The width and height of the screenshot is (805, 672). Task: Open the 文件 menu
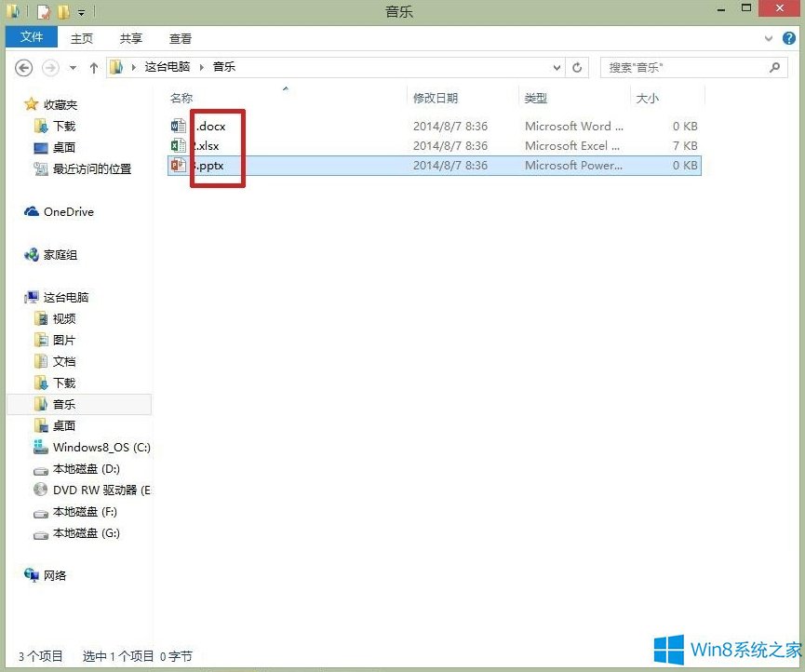31,37
